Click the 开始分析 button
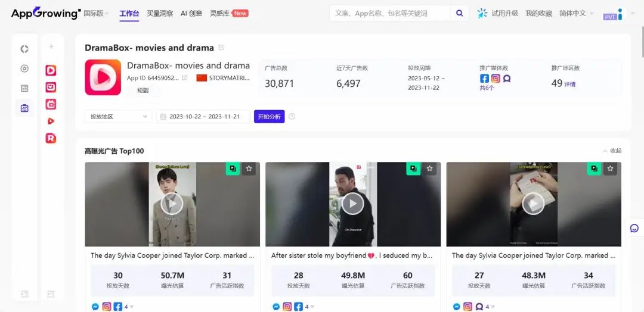The image size is (644, 312). pos(270,117)
